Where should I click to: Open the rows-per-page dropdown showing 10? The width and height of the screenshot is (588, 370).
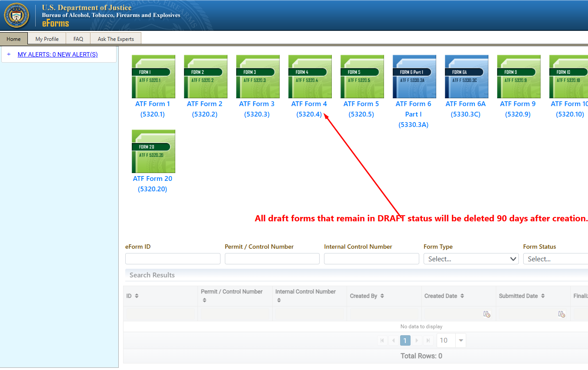coord(460,340)
